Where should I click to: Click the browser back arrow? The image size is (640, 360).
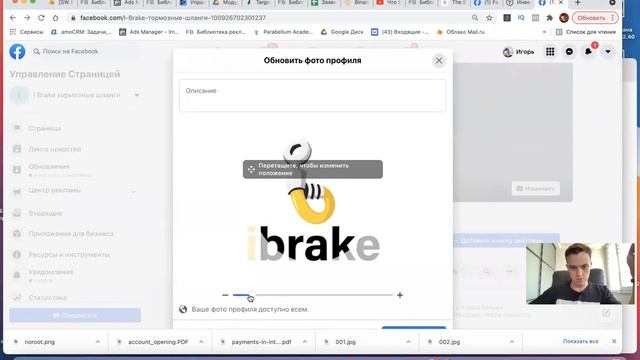[x=13, y=18]
